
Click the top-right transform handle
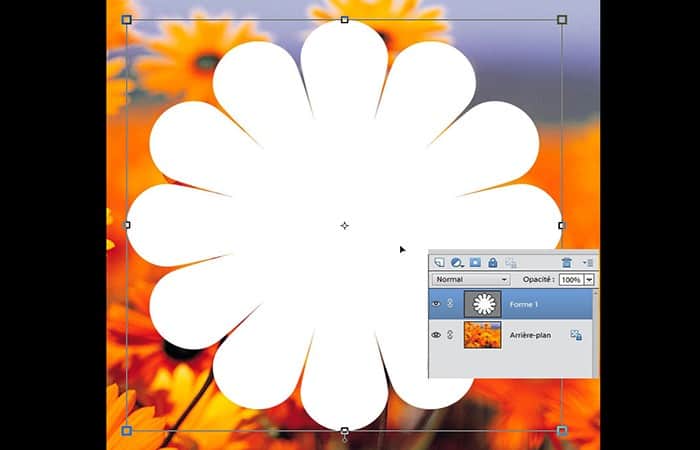tap(562, 20)
